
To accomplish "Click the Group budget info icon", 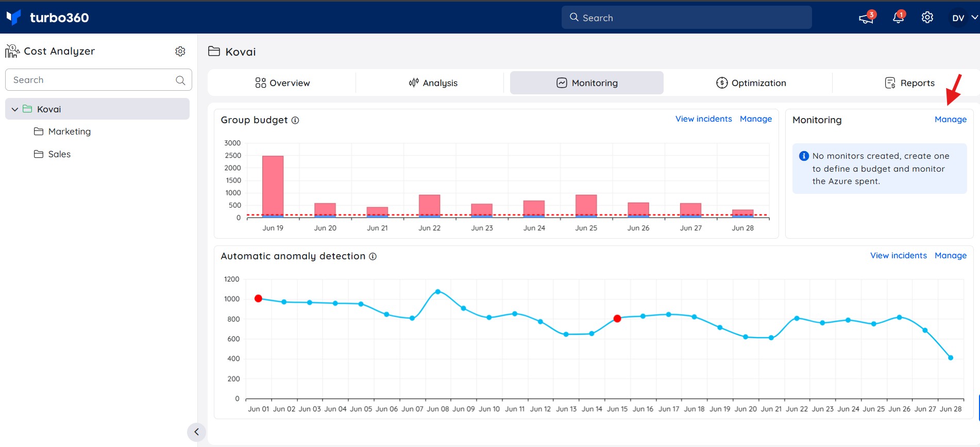I will pyautogui.click(x=295, y=120).
